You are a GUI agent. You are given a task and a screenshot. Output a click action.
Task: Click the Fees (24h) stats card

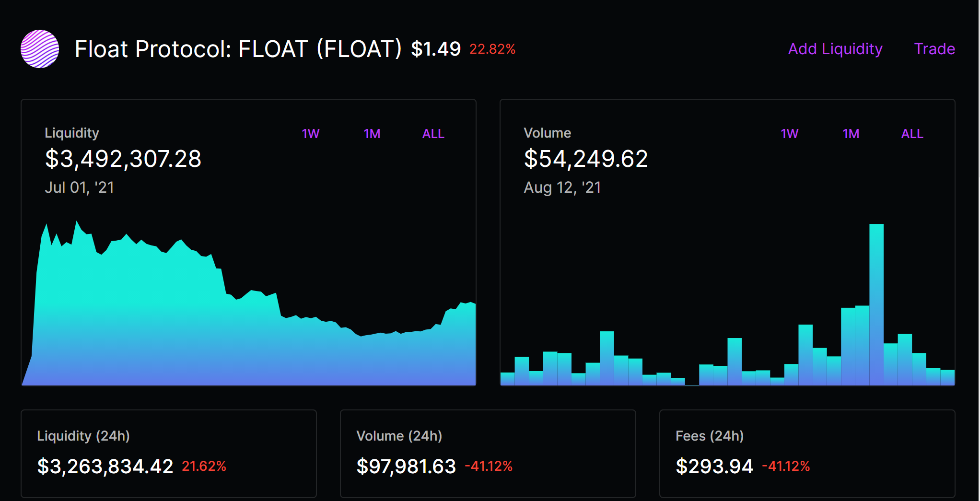tap(807, 454)
